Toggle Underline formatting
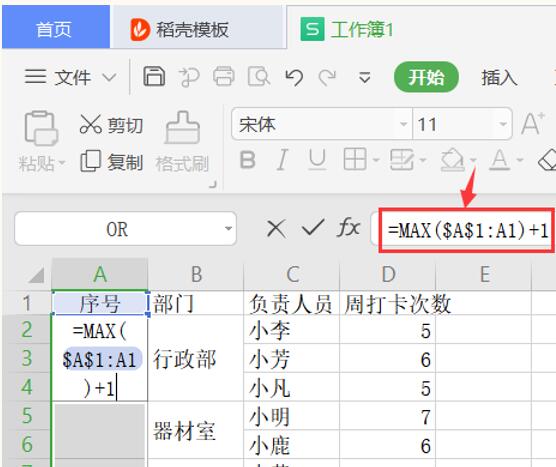Image resolution: width=556 pixels, height=467 pixels. coord(317,160)
